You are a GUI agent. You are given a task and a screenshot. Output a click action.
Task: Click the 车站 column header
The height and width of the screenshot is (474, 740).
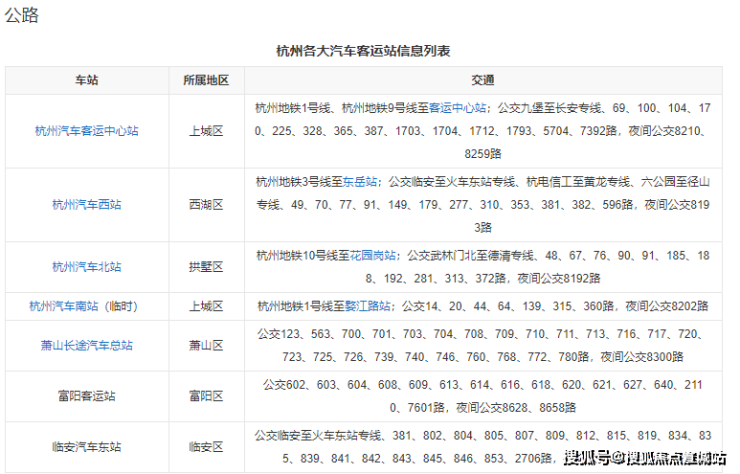[x=86, y=80]
